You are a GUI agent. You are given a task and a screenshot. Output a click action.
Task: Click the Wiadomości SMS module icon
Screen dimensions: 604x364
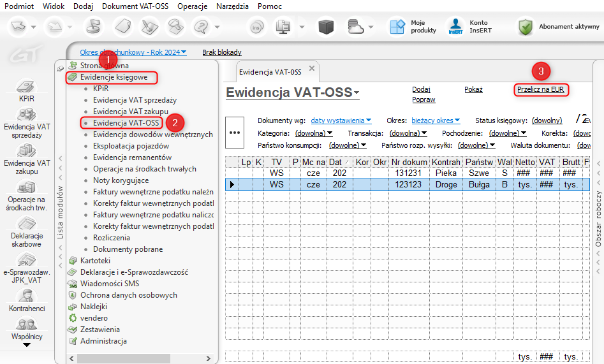(73, 284)
